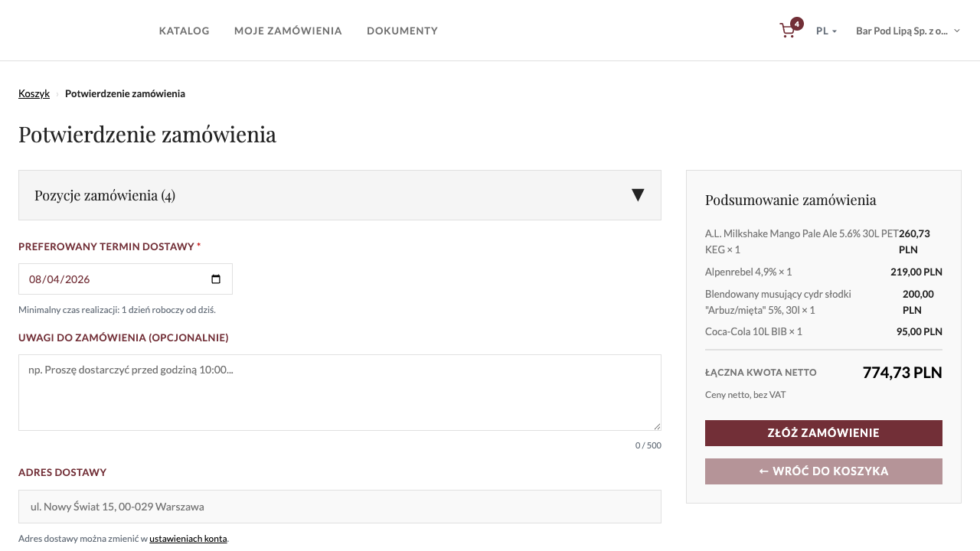Focus the order notes text area

point(340,393)
